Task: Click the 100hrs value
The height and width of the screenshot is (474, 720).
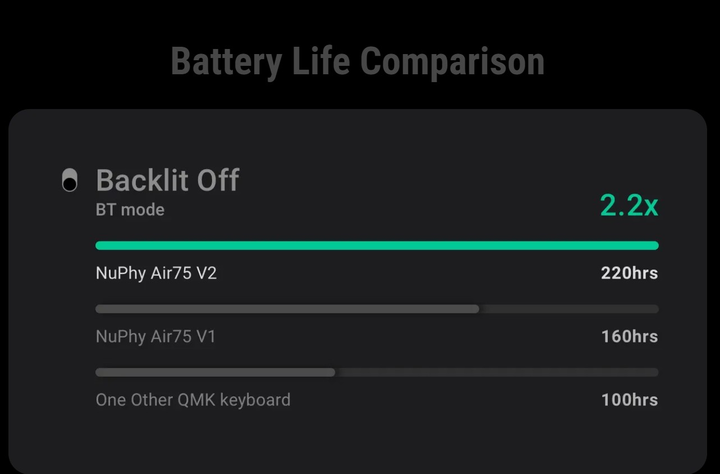Action: (x=630, y=400)
